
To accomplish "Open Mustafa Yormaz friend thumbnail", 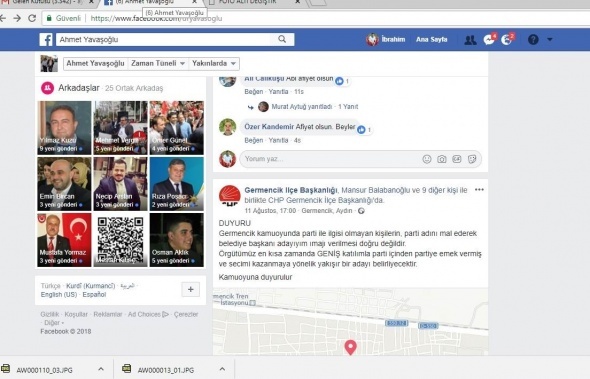I will 64,240.
